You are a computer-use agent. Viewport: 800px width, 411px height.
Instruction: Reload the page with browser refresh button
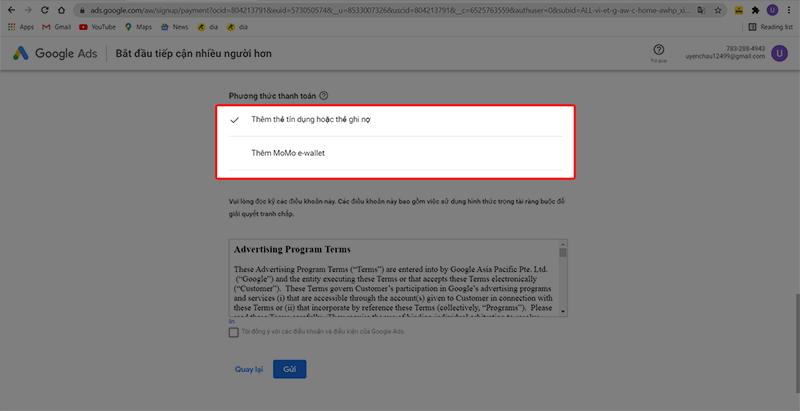(46, 10)
